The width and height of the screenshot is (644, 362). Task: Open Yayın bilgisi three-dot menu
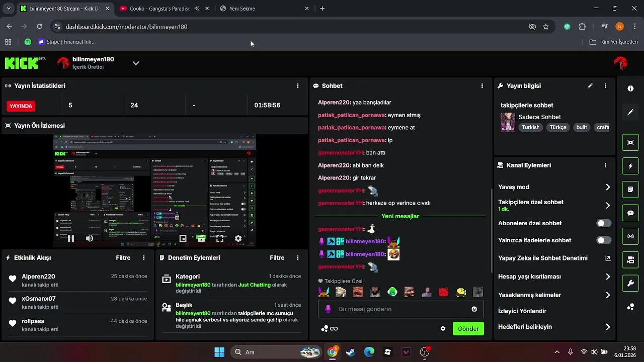click(x=605, y=86)
